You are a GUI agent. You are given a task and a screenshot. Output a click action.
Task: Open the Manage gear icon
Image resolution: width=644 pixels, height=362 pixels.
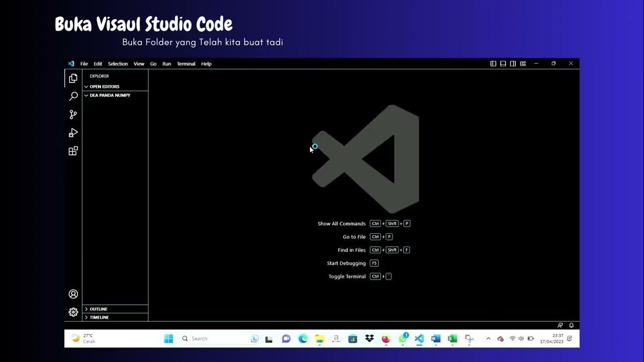[73, 312]
